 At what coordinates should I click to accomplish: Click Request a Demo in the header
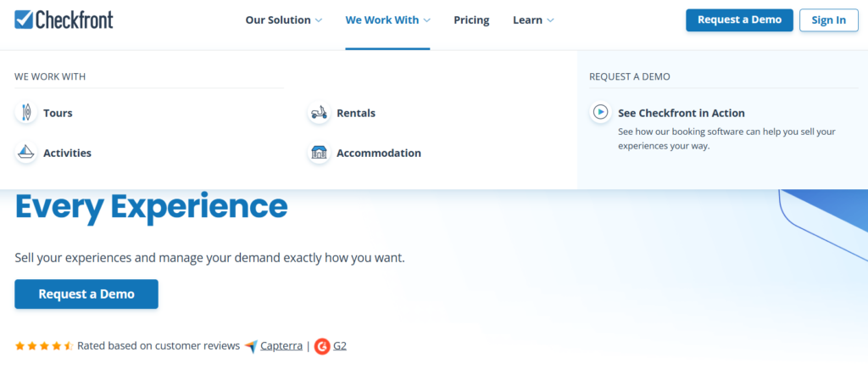coord(739,20)
